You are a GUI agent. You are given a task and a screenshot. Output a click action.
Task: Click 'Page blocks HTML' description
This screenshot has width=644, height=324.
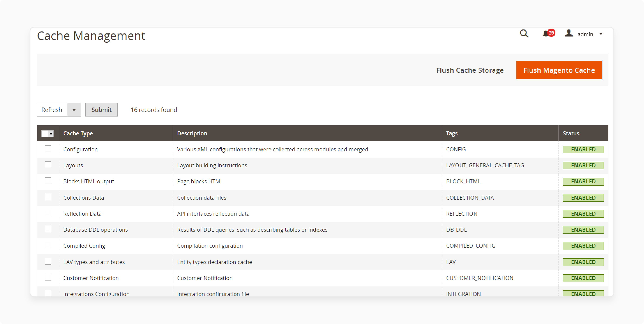[200, 181]
